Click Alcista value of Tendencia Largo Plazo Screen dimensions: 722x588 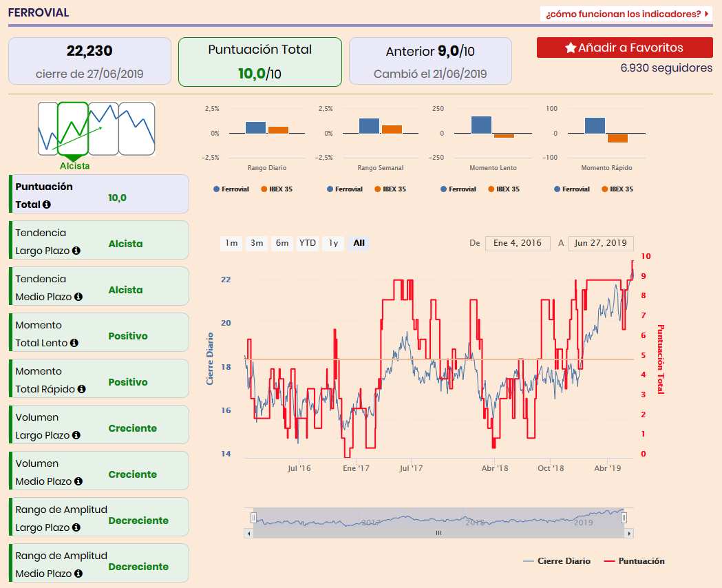click(125, 244)
